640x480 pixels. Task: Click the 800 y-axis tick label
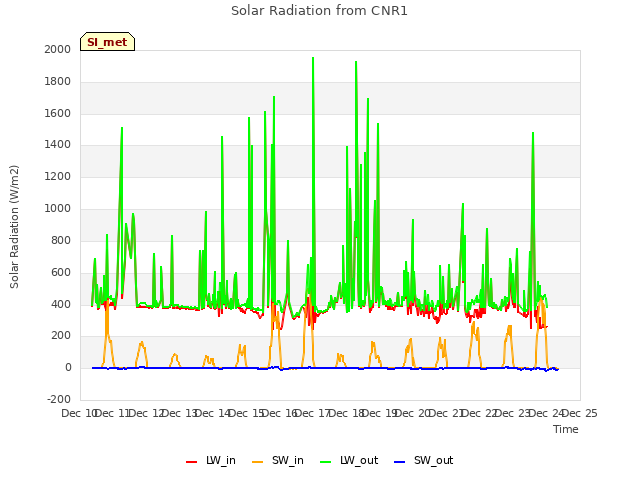pos(61,240)
